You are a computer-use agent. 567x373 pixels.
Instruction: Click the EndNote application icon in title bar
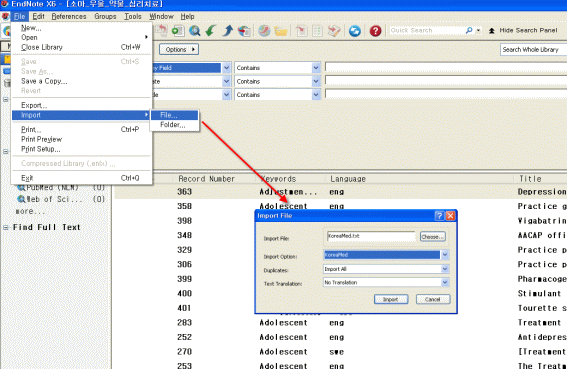tap(4, 4)
